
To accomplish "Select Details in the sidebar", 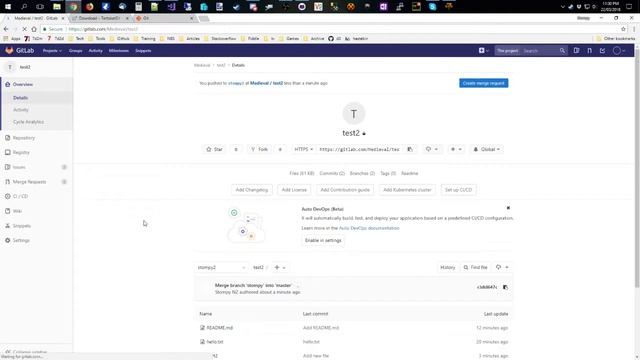I will tap(20, 98).
